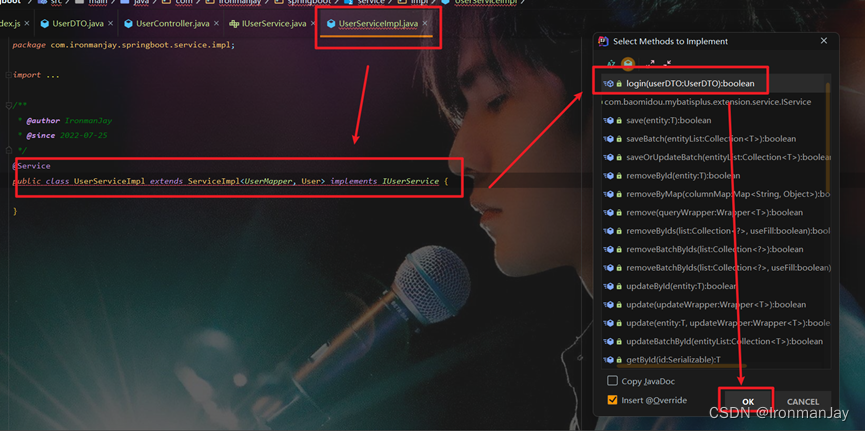Uncheck the Insert @Override checkbox
Viewport: 865px width, 431px height.
pyautogui.click(x=612, y=400)
